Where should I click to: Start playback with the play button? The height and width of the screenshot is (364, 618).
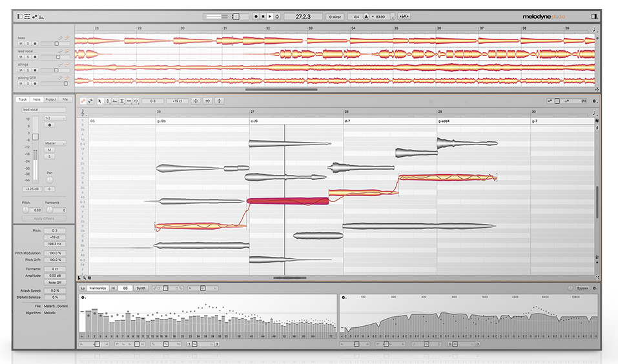pyautogui.click(x=270, y=17)
